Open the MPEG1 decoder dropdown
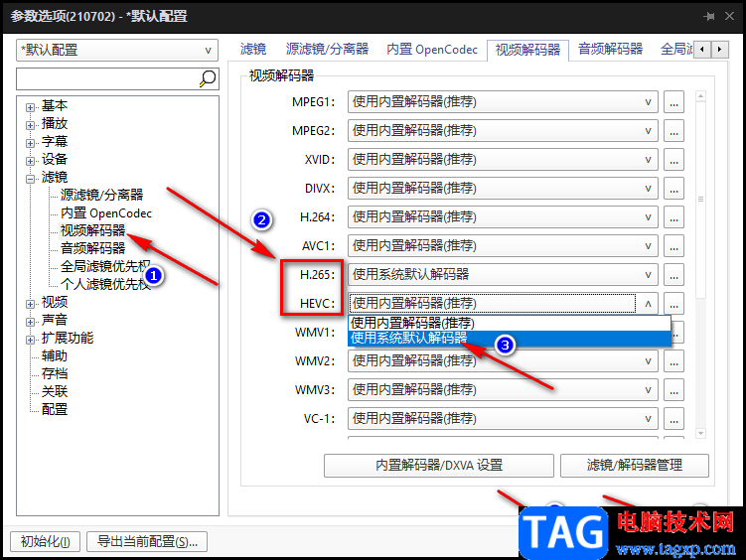The image size is (746, 560). pyautogui.click(x=503, y=102)
